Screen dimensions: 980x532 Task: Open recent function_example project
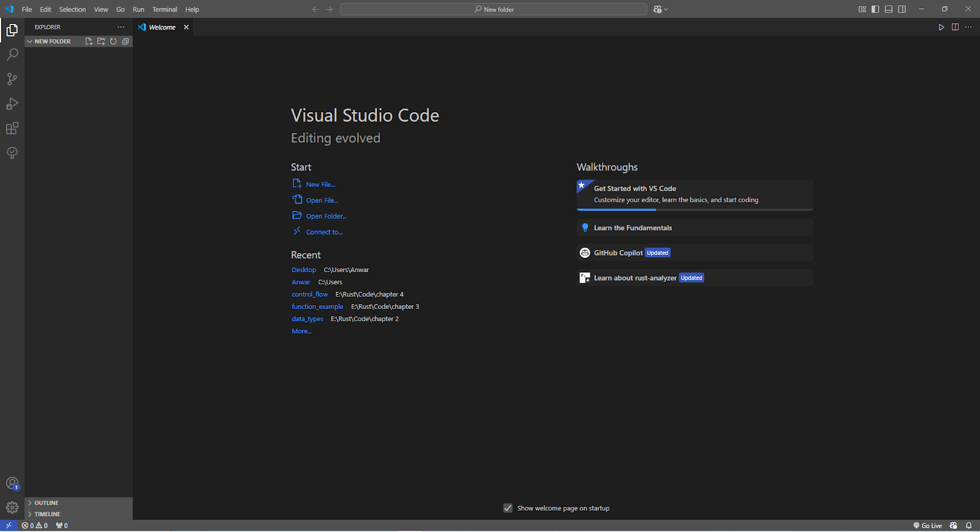click(x=317, y=306)
